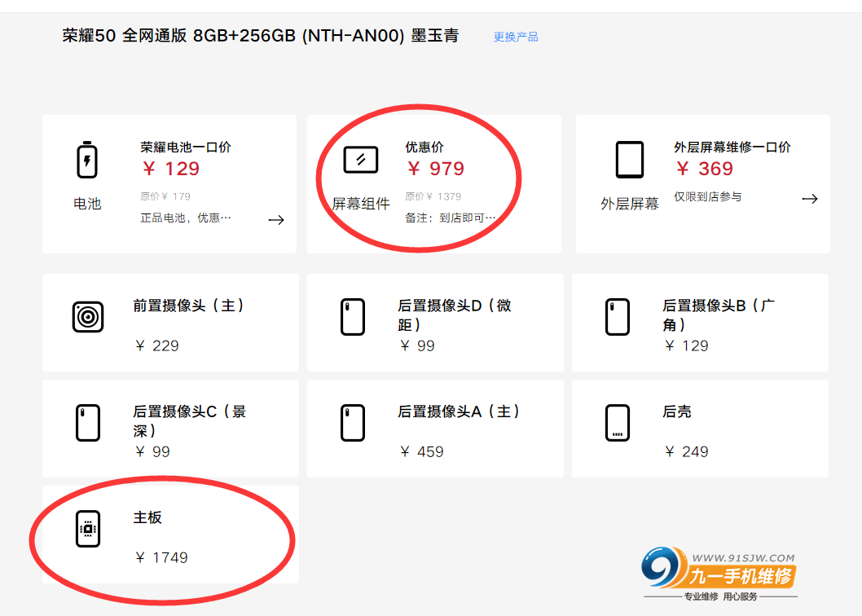
Task: Click the 主板 motherboard chip icon
Action: click(x=88, y=529)
